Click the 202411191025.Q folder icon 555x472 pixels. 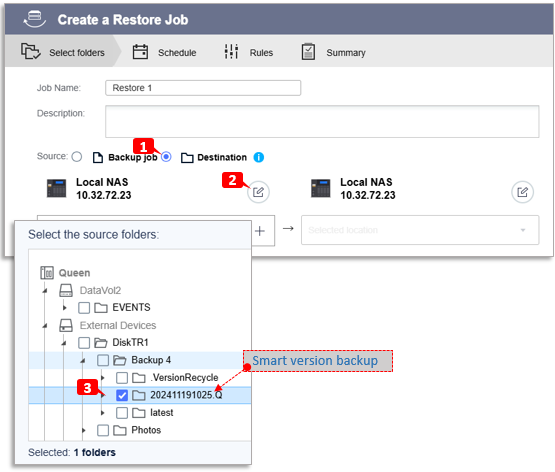139,395
